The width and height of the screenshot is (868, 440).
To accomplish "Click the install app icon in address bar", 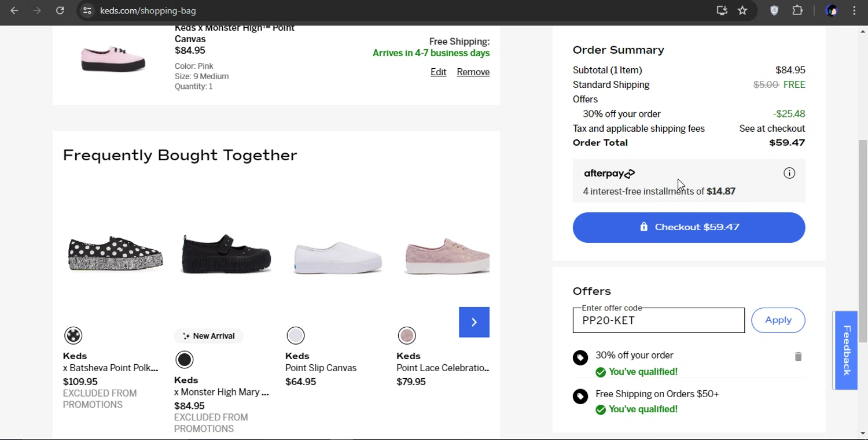I will click(722, 10).
